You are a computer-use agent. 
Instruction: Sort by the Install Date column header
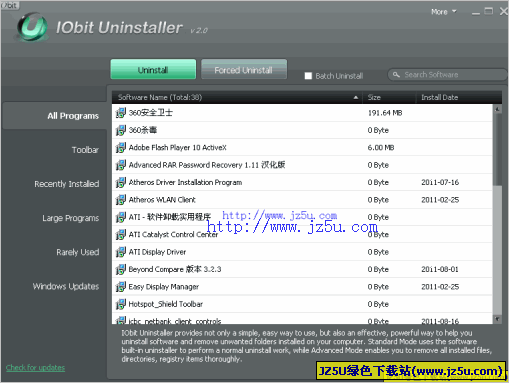click(x=459, y=97)
